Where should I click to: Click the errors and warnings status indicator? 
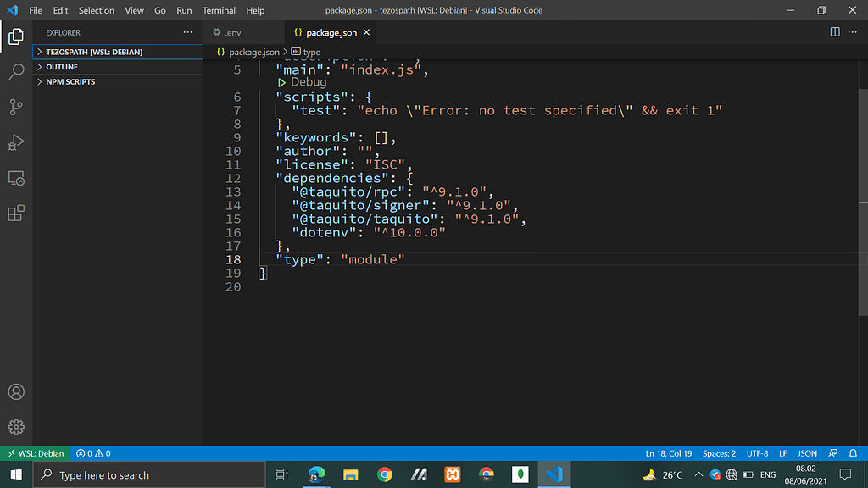click(x=93, y=453)
